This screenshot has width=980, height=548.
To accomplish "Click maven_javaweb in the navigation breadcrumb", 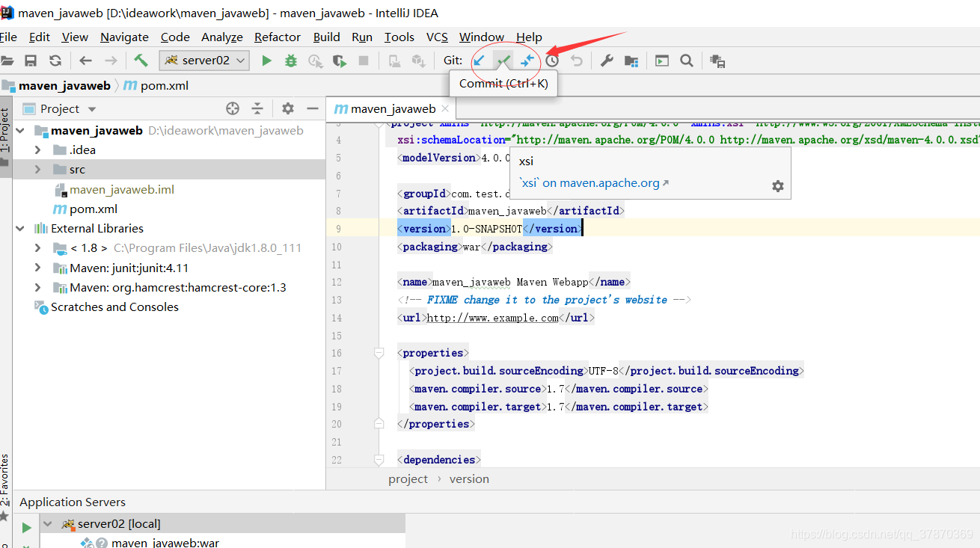I will tap(64, 85).
